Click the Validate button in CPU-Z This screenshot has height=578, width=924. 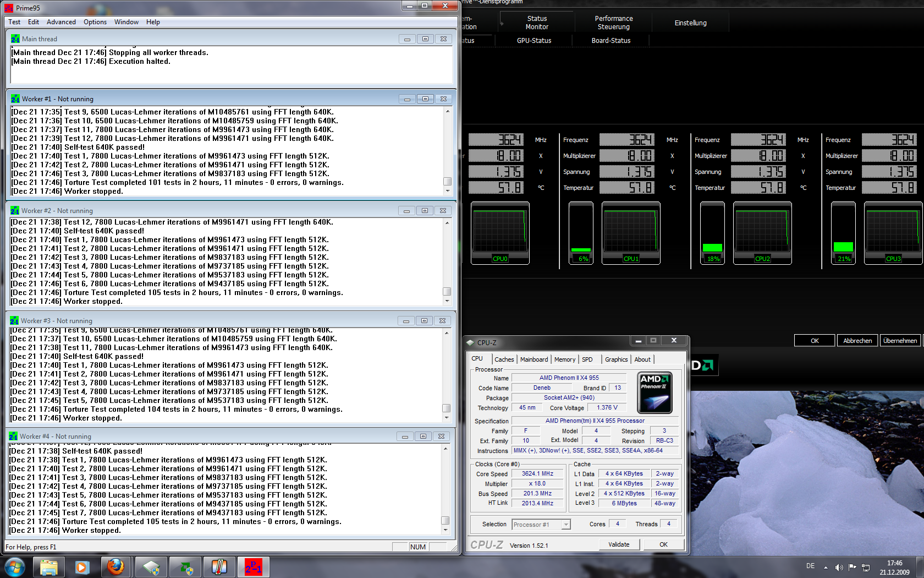coord(619,544)
